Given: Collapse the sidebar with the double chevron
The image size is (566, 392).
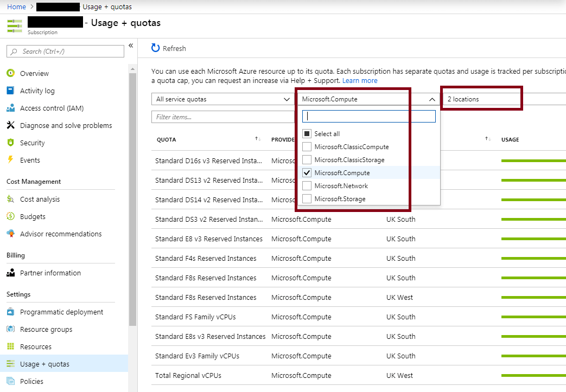Looking at the screenshot, I should [131, 46].
